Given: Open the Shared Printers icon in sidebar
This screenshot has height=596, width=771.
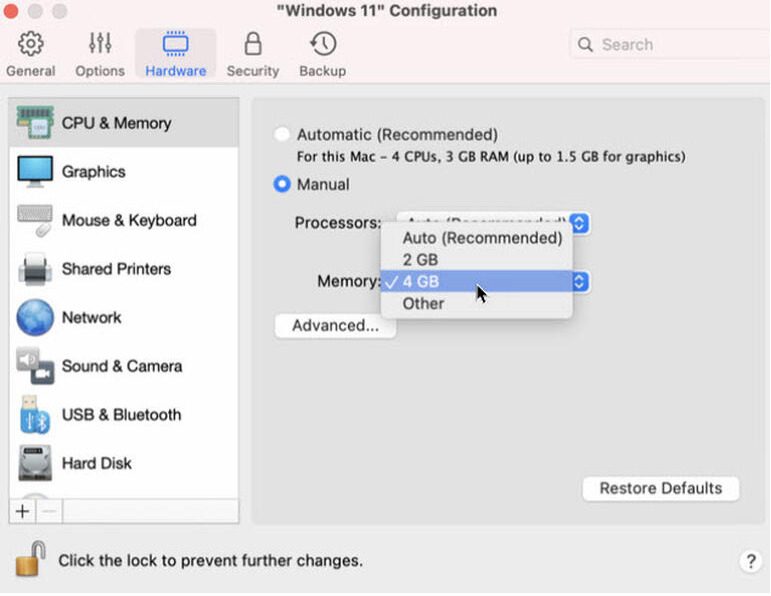Looking at the screenshot, I should (35, 269).
